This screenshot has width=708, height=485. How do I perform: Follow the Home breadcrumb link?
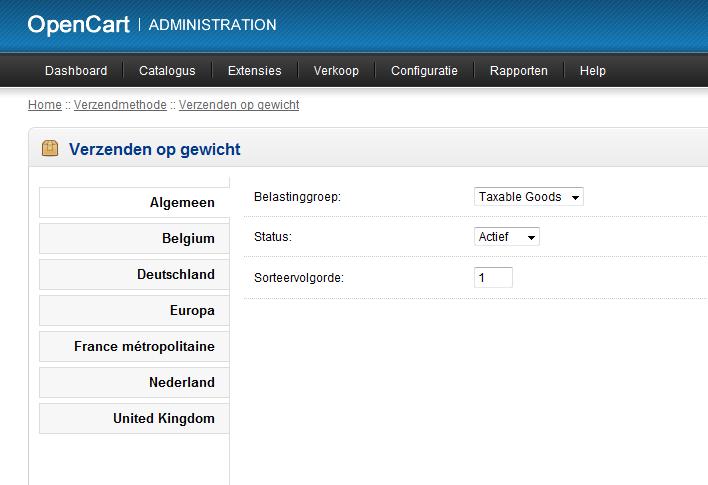[x=45, y=105]
